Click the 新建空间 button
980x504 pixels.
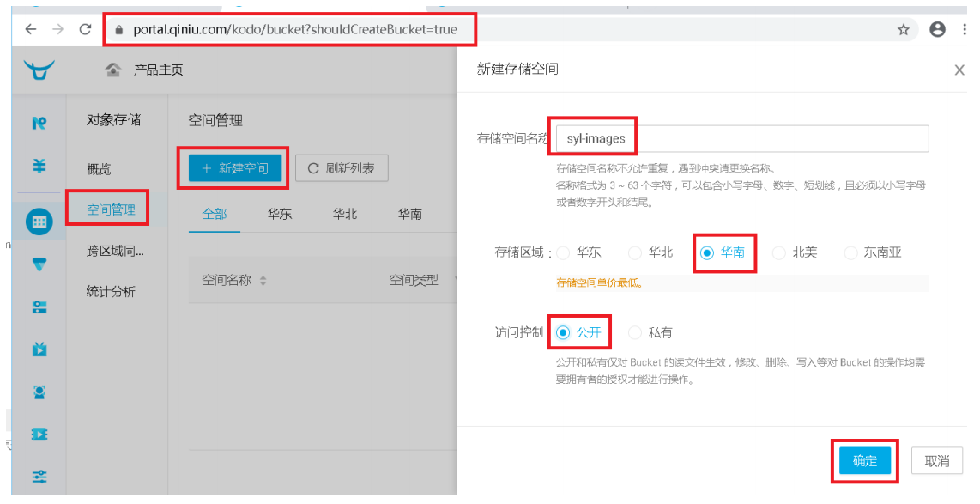235,168
